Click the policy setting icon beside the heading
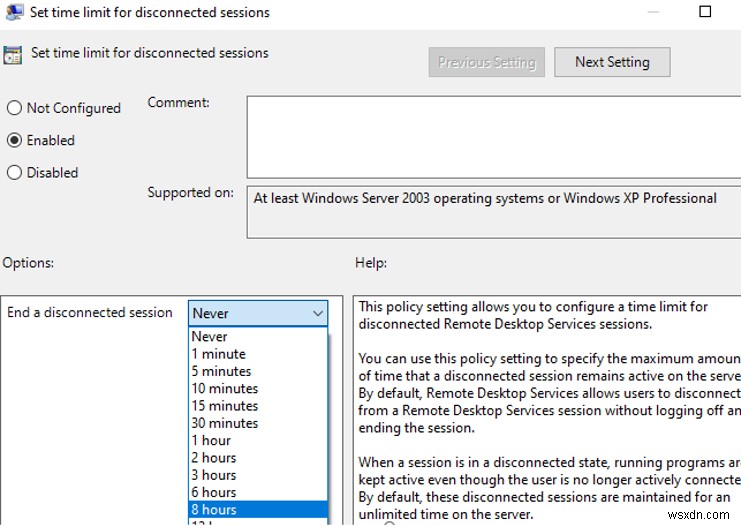The width and height of the screenshot is (741, 525). (13, 54)
